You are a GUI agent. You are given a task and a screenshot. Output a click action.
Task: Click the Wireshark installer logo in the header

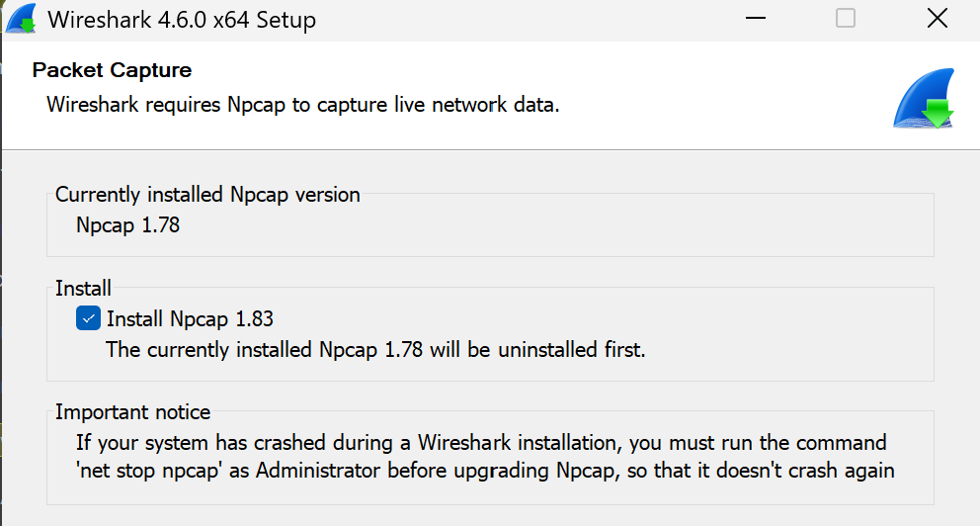[924, 100]
